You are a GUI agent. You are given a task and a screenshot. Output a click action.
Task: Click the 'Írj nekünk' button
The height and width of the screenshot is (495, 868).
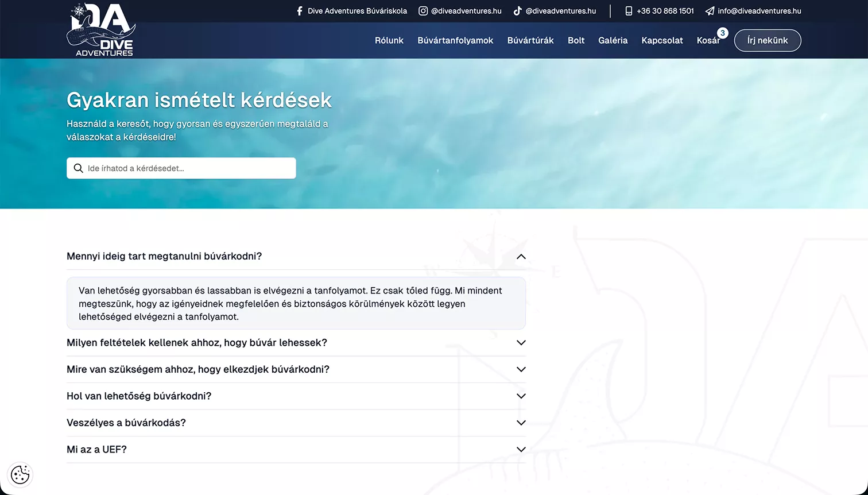coord(768,40)
